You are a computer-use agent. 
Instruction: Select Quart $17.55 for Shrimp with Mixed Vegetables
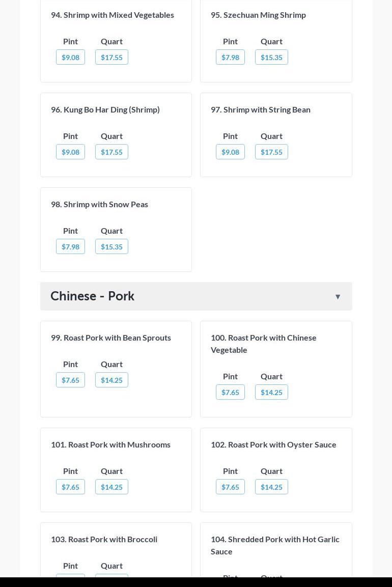[x=111, y=57]
